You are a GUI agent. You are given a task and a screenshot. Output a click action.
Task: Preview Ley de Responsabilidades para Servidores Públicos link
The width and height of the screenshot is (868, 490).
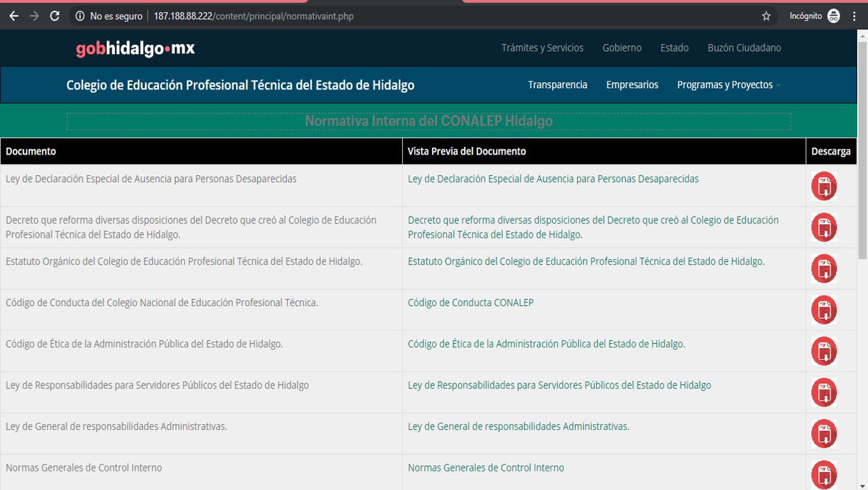pyautogui.click(x=560, y=385)
